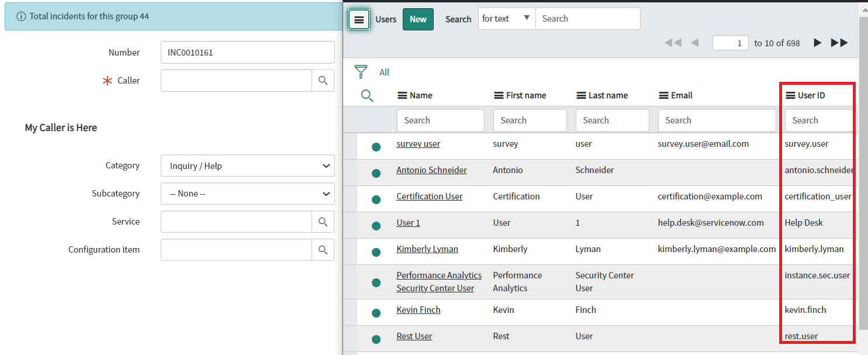868x355 pixels.
Task: Expand the Subcategory dropdown
Action: tap(247, 194)
